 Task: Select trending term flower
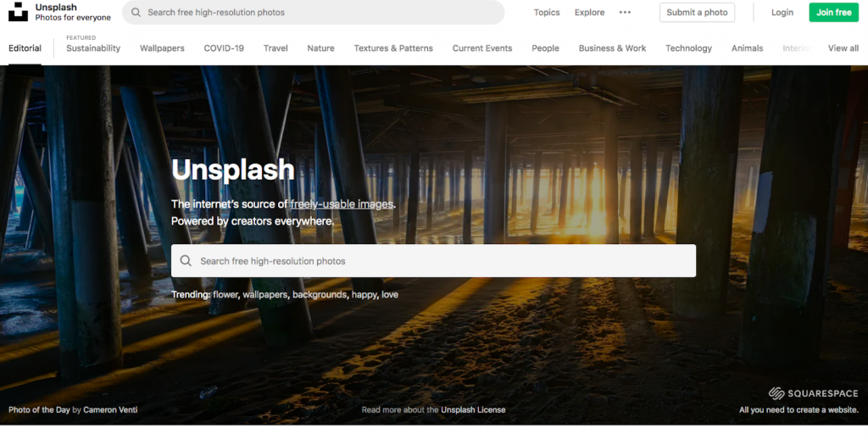click(x=225, y=295)
